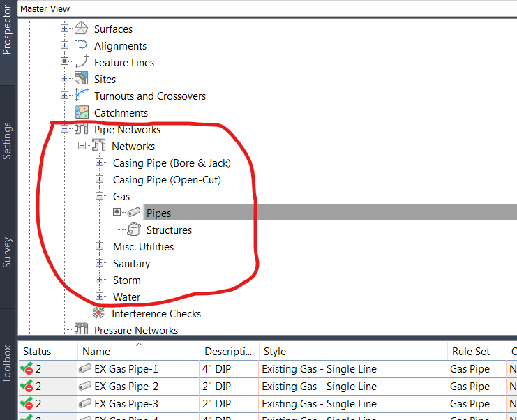Sort by the Name column header
This screenshot has height=420, width=517.
[x=139, y=352]
